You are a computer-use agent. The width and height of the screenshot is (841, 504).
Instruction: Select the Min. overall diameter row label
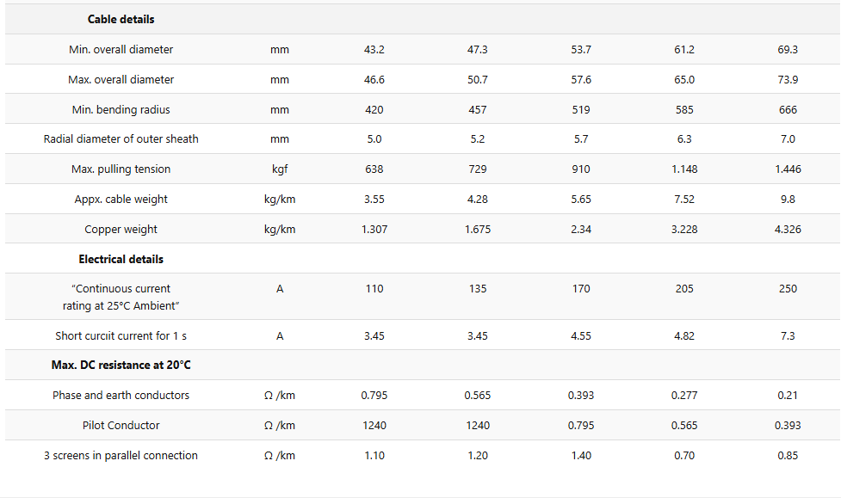pyautogui.click(x=121, y=50)
